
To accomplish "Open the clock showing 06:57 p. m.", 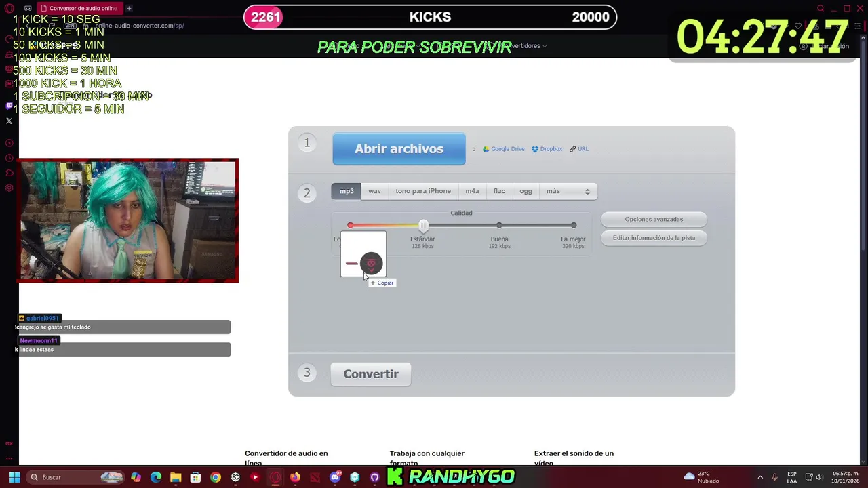I will click(846, 477).
